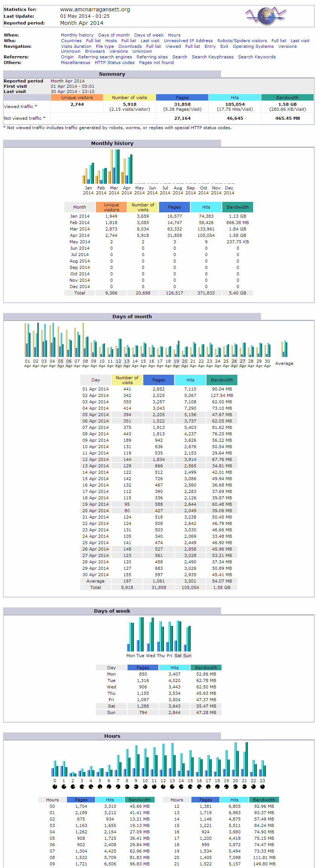Click the clock icon under hour 6
This screenshot has height=868, width=317.
pos(109,786)
